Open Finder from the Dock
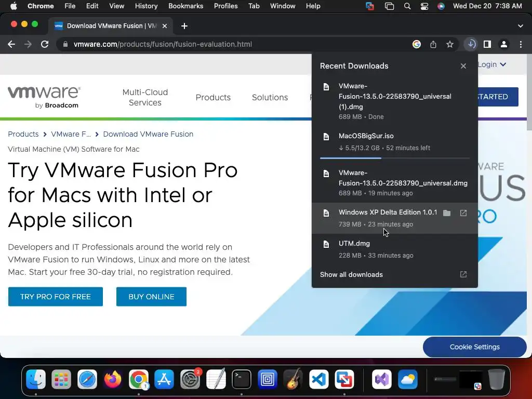Image resolution: width=532 pixels, height=399 pixels. point(36,379)
